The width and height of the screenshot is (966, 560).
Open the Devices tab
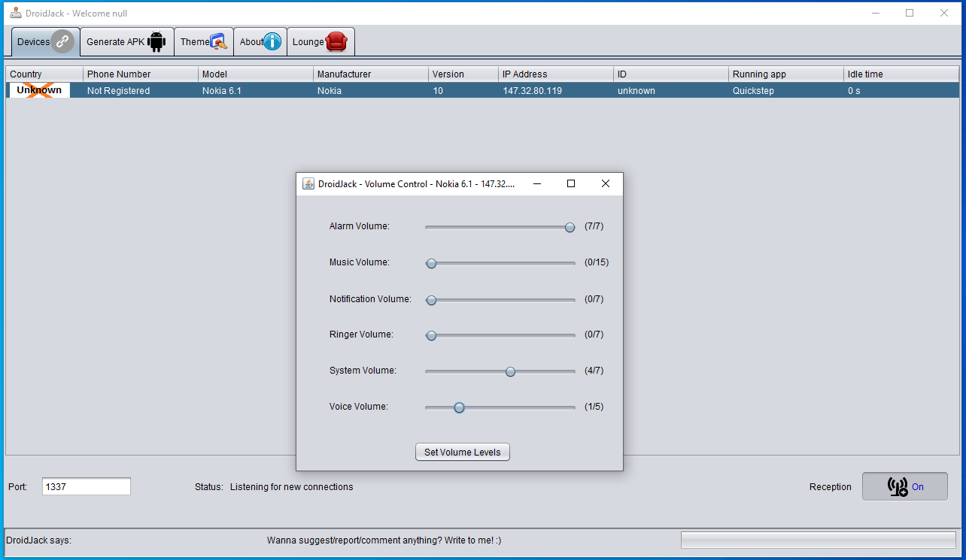(46, 42)
